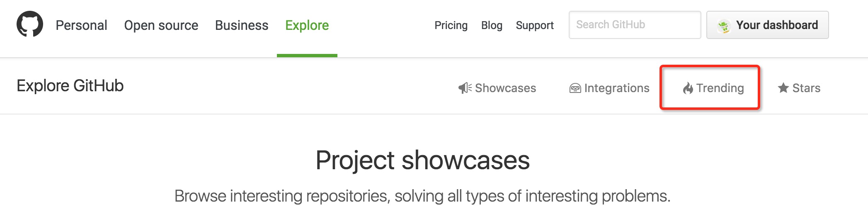Click the megaphone icon beside Showcases
The image size is (868, 224).
point(465,88)
